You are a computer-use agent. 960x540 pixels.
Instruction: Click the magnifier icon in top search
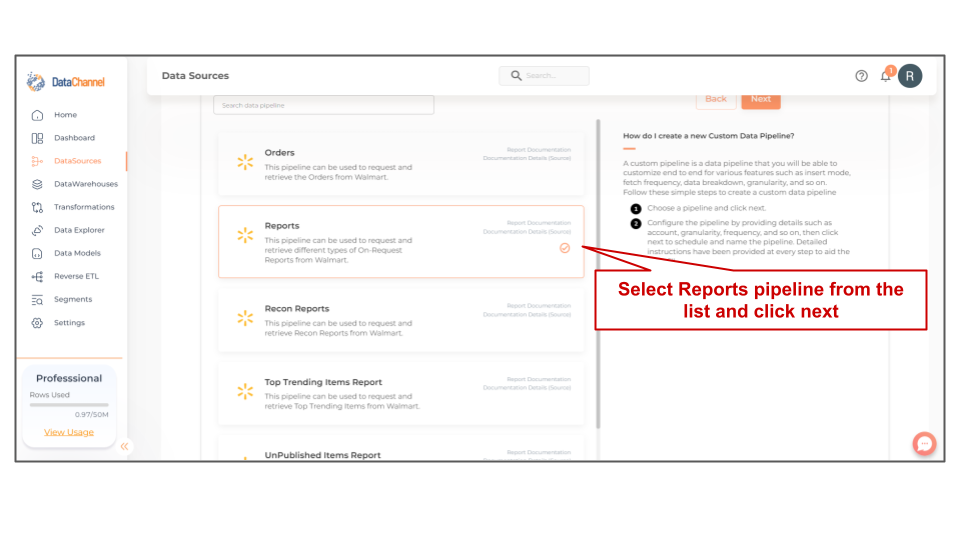pos(516,75)
